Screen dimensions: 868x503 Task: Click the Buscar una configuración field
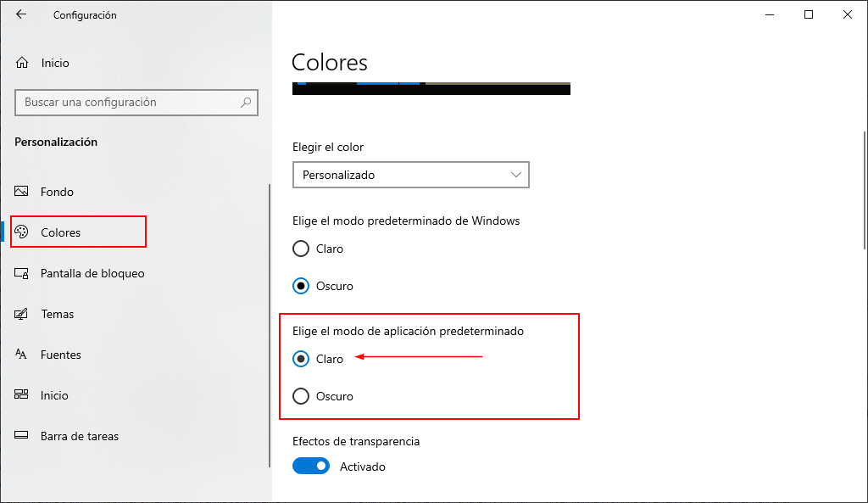pyautogui.click(x=127, y=103)
